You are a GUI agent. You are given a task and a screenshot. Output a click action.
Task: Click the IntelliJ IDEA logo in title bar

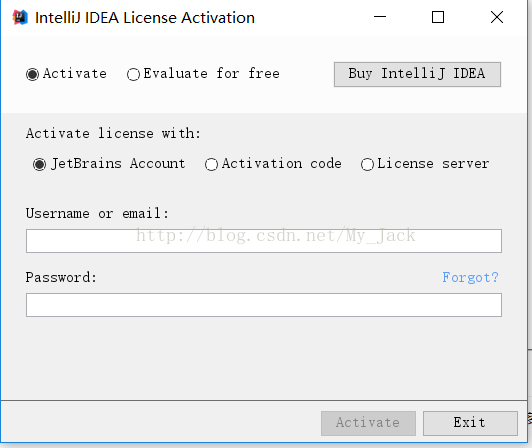coord(20,17)
